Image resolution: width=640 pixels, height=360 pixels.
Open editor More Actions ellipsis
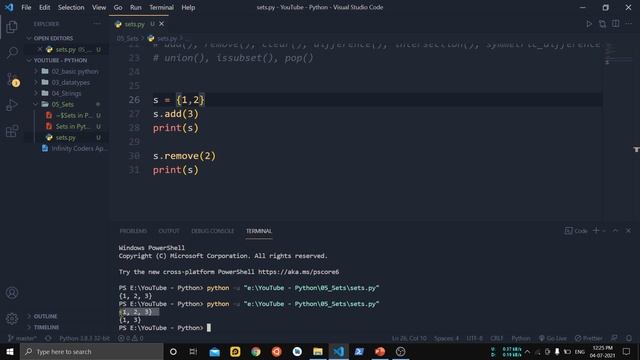pyautogui.click(x=629, y=24)
